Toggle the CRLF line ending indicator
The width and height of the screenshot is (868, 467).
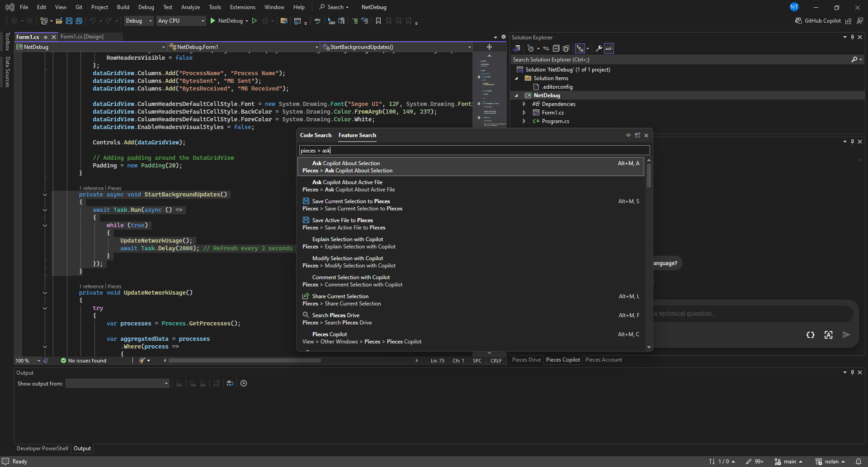pyautogui.click(x=496, y=361)
